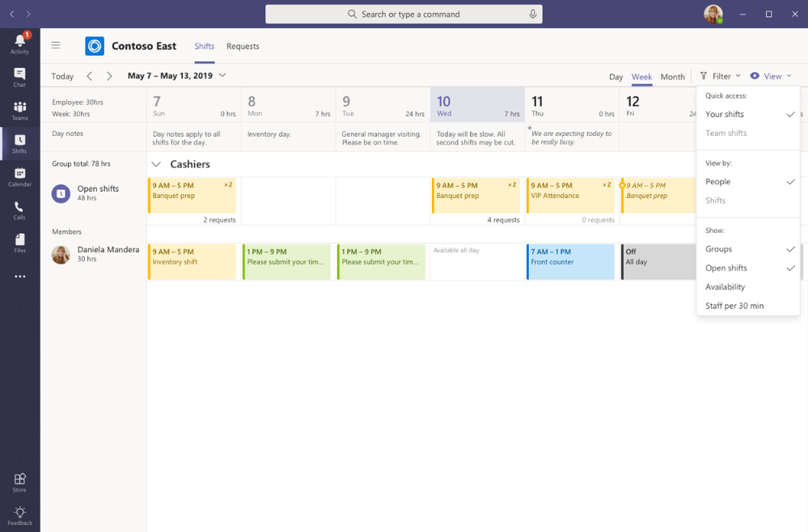Go to Teams in the sidebar
The height and width of the screenshot is (532, 808).
click(19, 110)
